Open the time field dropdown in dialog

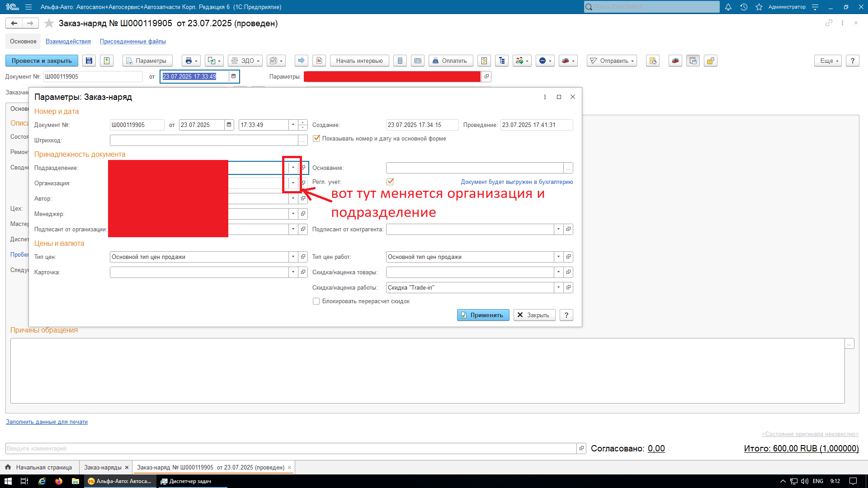coord(293,125)
